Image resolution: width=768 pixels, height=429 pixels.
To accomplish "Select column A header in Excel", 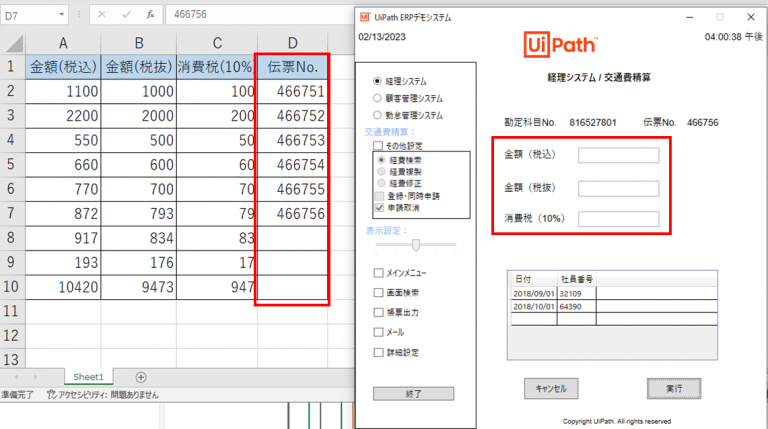I will click(63, 44).
